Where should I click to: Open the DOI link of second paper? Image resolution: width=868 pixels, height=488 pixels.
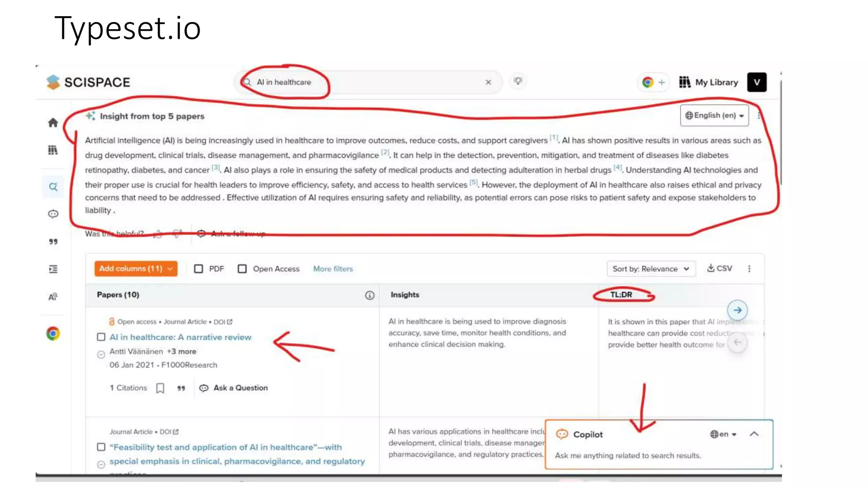[x=169, y=432]
